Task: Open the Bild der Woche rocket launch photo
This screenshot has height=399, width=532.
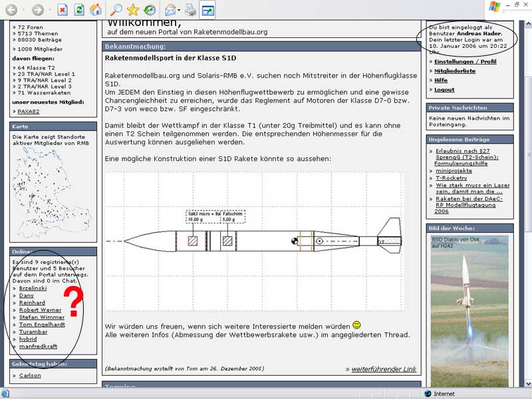Action: point(469,311)
